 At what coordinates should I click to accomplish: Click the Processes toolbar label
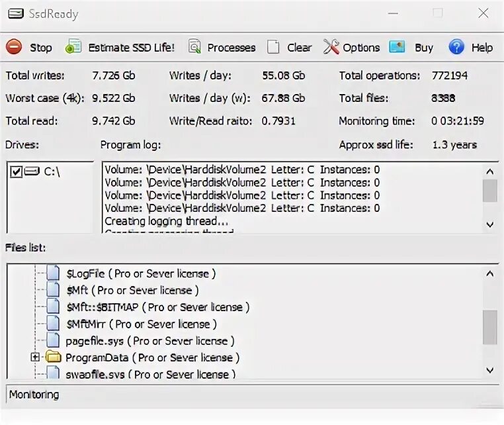point(231,48)
